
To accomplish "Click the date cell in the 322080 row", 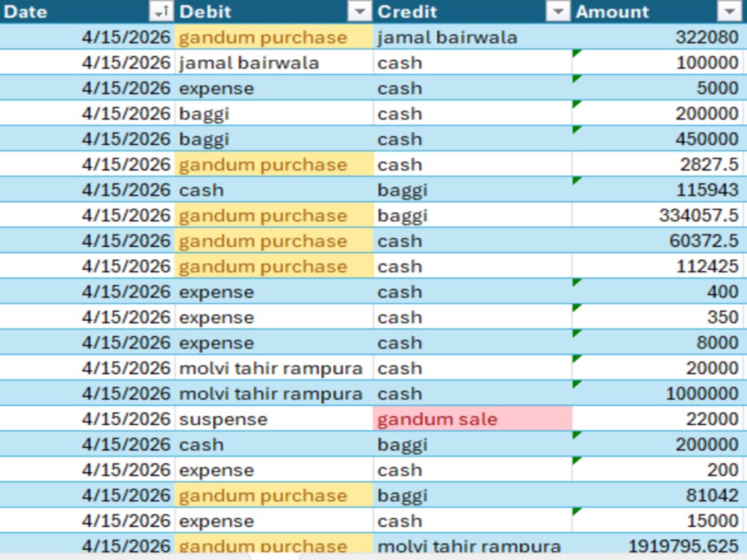I will tap(87, 37).
